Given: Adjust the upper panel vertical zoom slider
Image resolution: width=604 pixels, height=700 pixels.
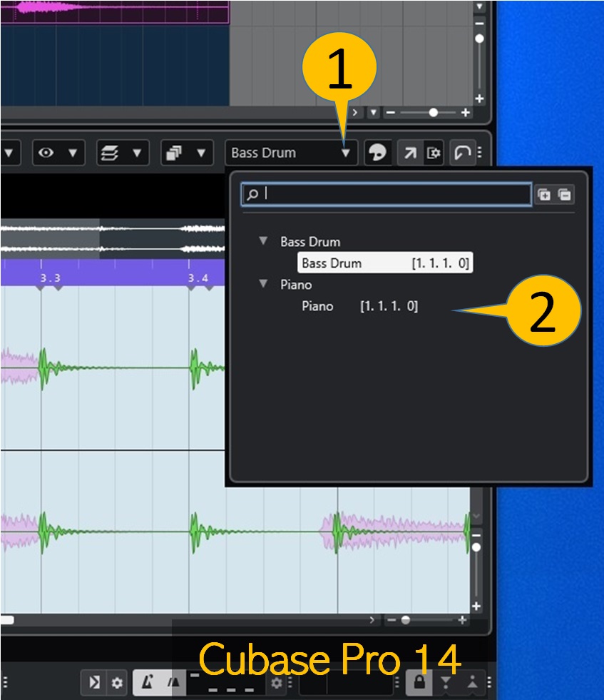Looking at the screenshot, I should (479, 39).
